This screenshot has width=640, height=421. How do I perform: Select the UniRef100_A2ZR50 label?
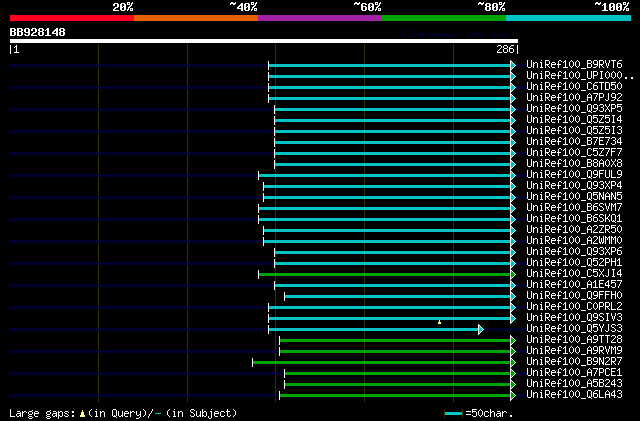574,230
